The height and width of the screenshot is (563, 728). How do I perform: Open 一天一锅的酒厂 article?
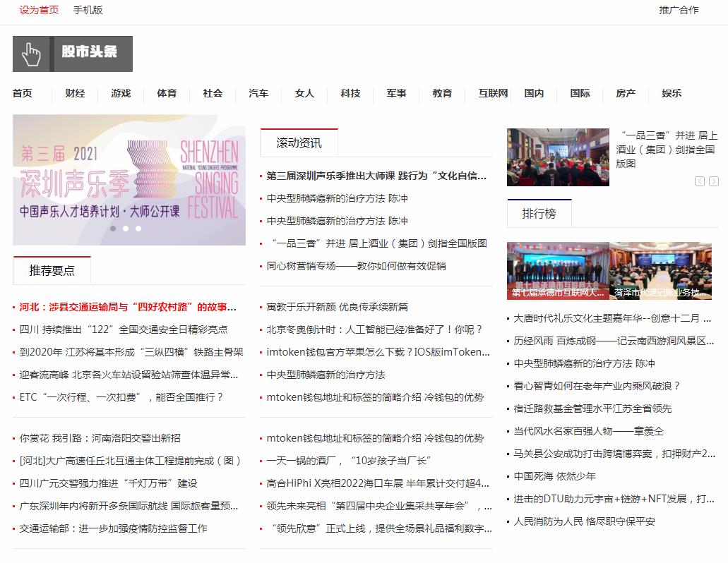point(349,461)
